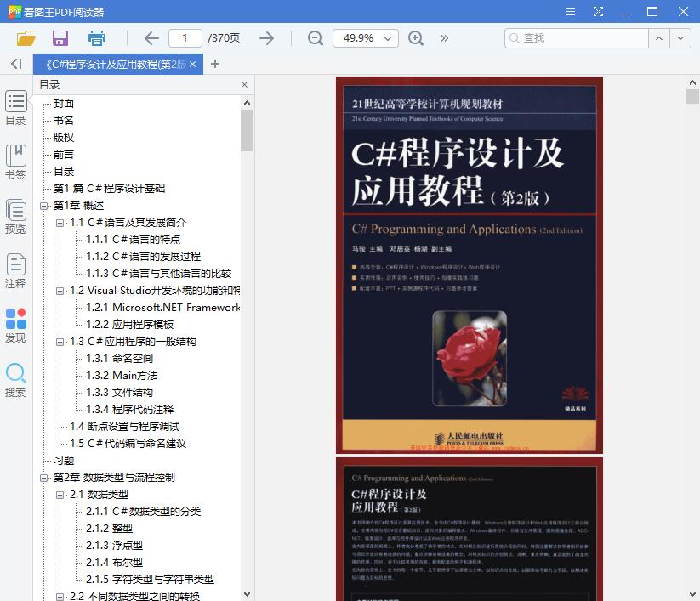The height and width of the screenshot is (601, 700).
Task: Select 1.1.1 C#语言的特点
Action: tap(134, 240)
